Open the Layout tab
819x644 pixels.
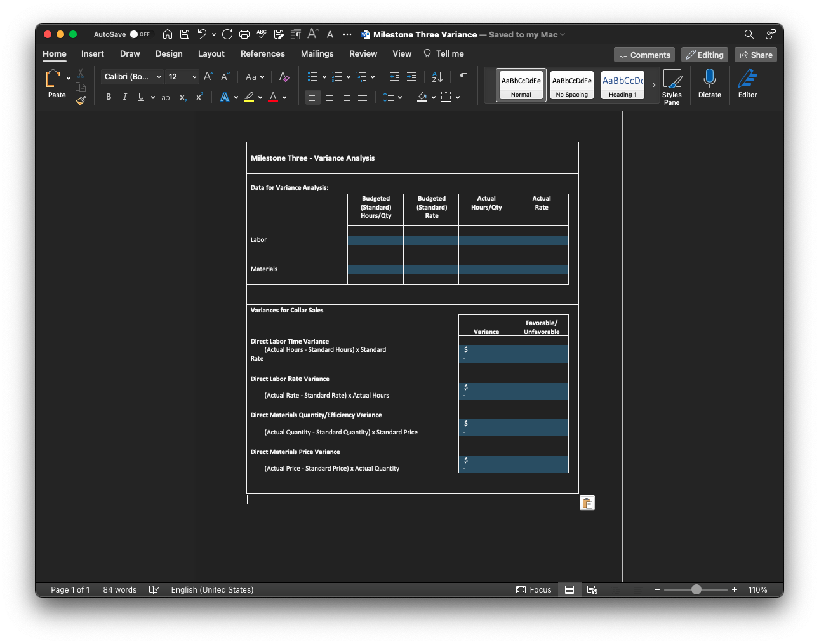point(211,54)
